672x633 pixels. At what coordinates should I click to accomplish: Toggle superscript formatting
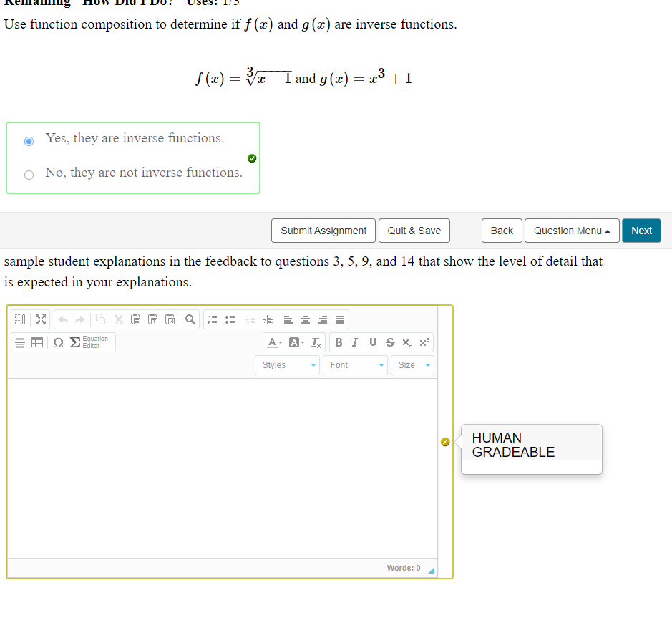[424, 342]
